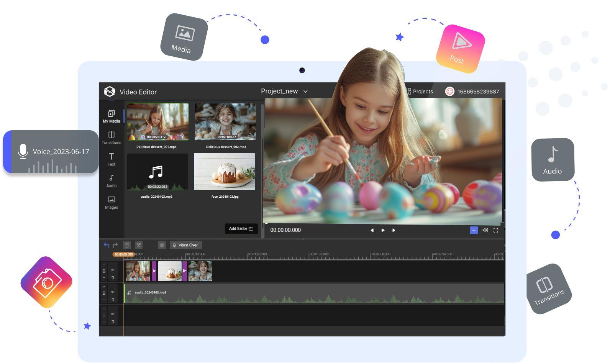Delete the audio track using its trash icon
The width and height of the screenshot is (610, 364).
[x=113, y=300]
